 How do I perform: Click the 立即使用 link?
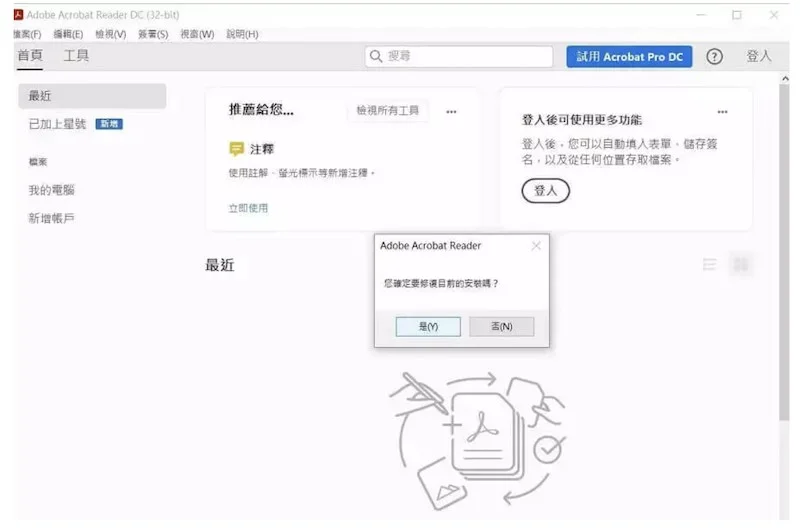(x=248, y=208)
